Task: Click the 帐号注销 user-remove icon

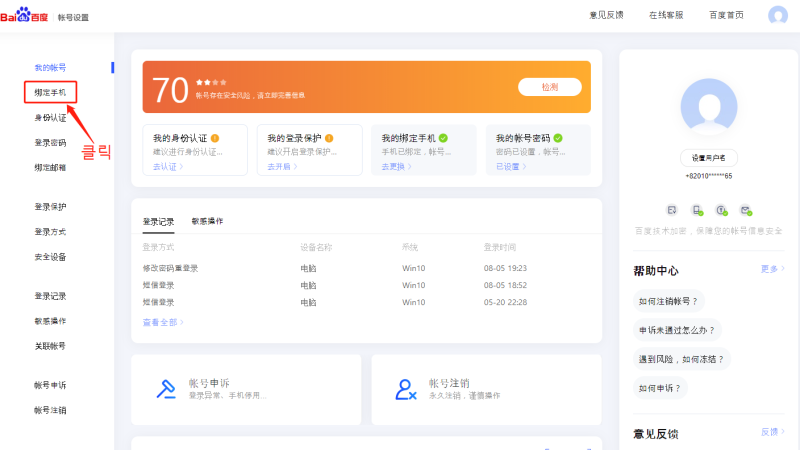Action: [406, 389]
